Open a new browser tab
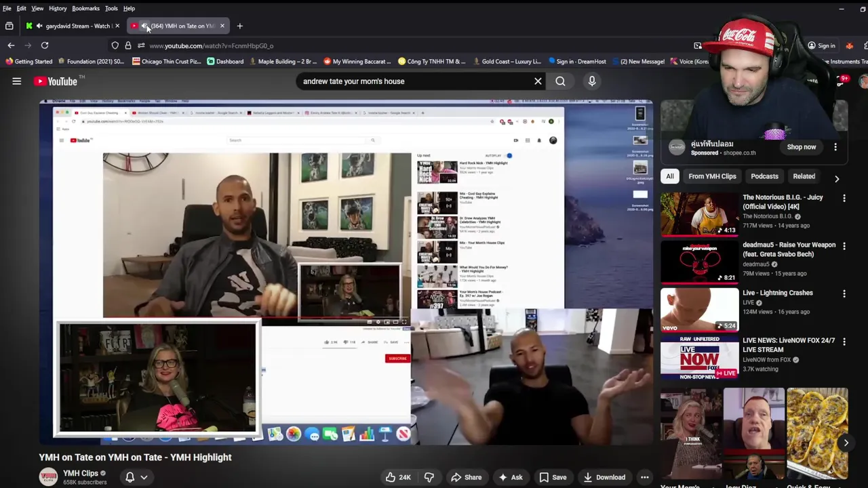Viewport: 868px width, 488px height. (239, 26)
